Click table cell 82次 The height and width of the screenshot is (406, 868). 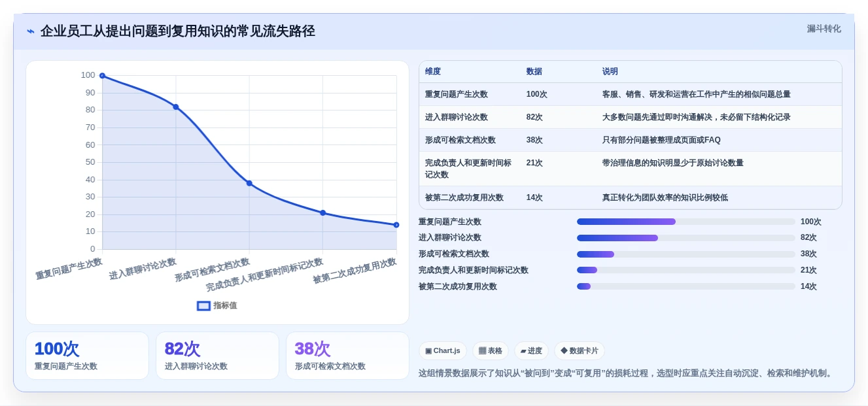(x=534, y=117)
